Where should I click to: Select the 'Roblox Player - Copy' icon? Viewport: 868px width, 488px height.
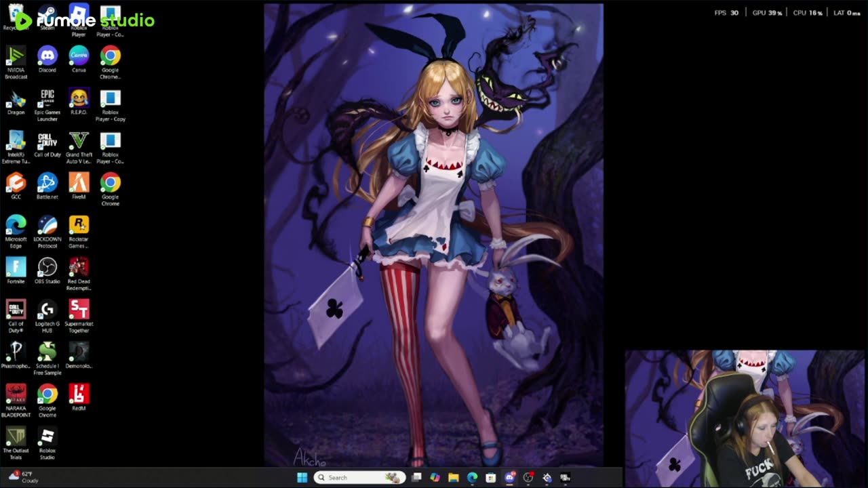tap(111, 105)
